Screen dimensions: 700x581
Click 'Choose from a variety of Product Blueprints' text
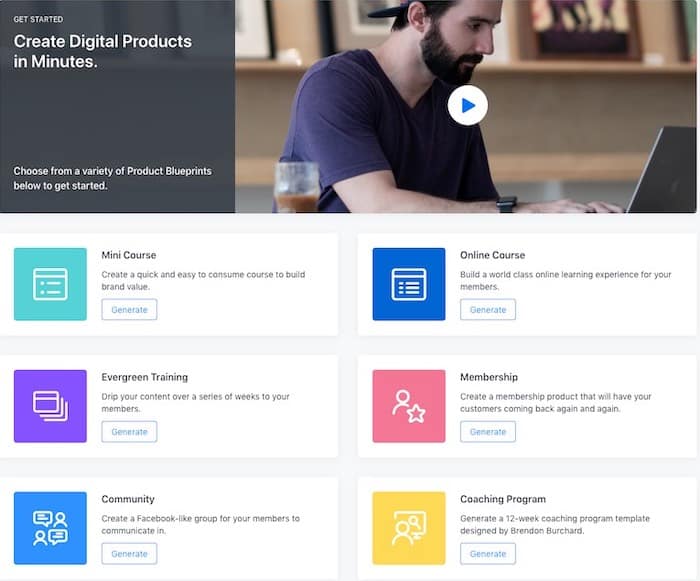(112, 178)
